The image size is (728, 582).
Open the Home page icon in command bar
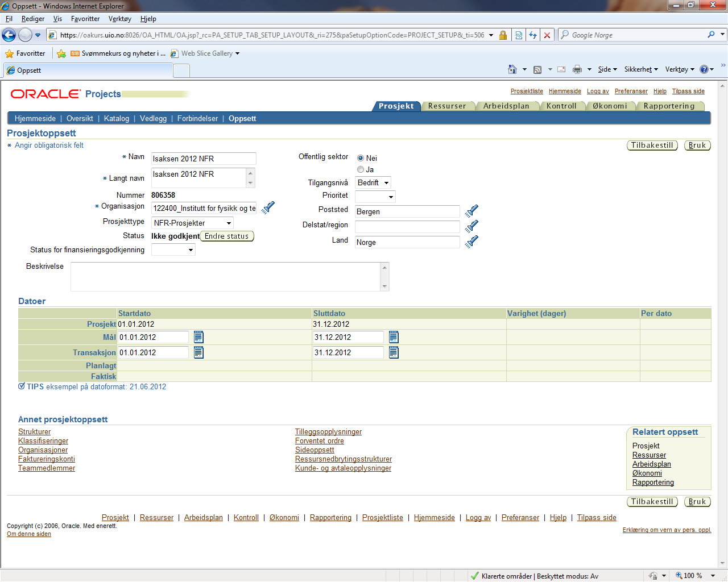tap(512, 69)
